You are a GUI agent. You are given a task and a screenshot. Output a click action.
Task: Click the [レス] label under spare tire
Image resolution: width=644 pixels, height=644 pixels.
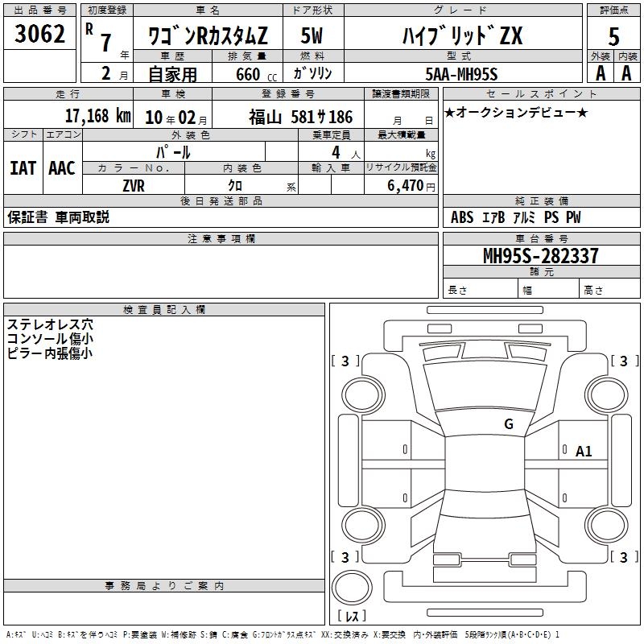(x=352, y=616)
